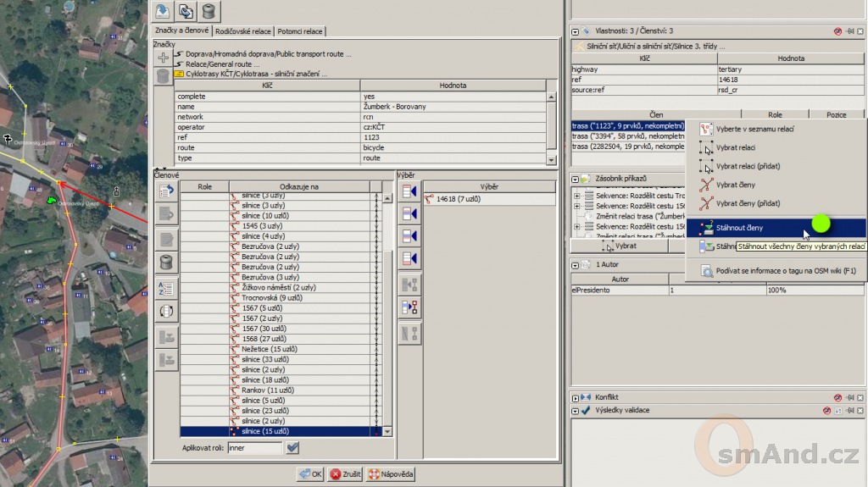Expand the Konflikt panel
Screen dimensions: 868x487
tap(576, 398)
